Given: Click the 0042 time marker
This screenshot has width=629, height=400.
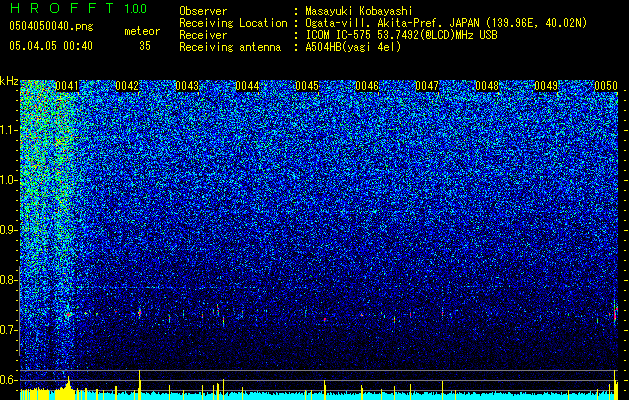Looking at the screenshot, I should (127, 86).
